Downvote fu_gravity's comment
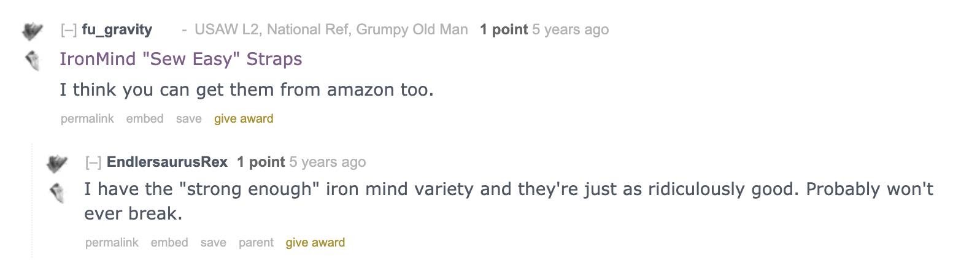Viewport: 980px width, 268px height. coord(32,61)
